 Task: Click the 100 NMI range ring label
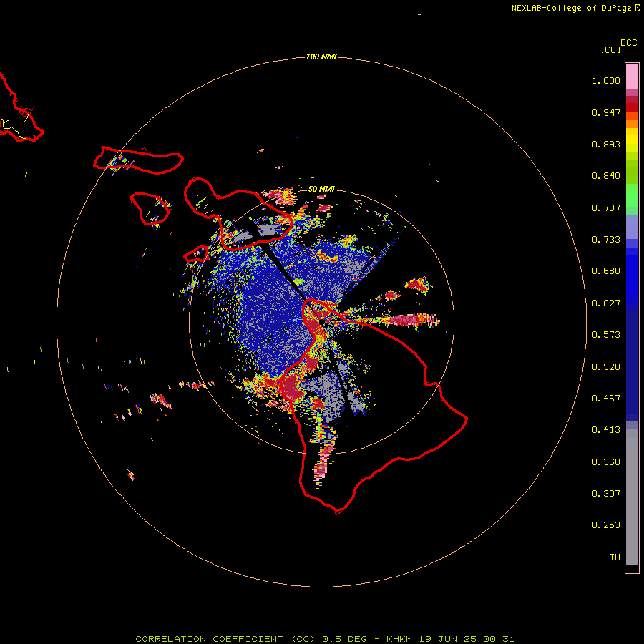click(321, 57)
